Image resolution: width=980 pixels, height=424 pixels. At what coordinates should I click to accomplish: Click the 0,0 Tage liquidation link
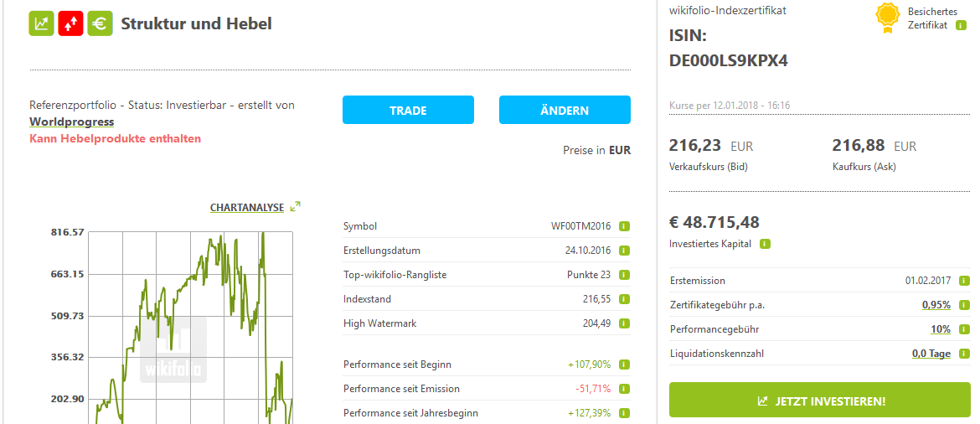pyautogui.click(x=931, y=354)
